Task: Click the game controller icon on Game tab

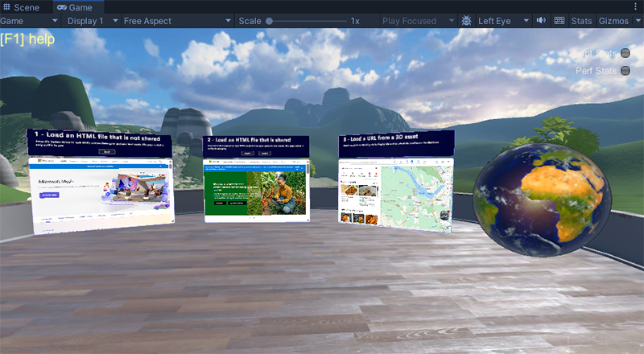Action: 62,7
